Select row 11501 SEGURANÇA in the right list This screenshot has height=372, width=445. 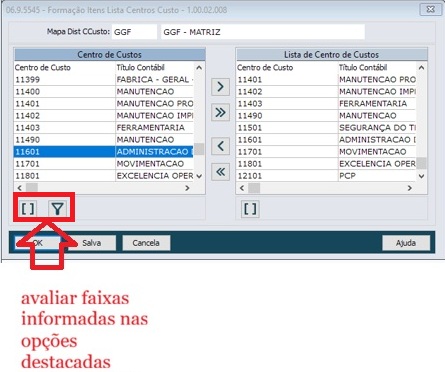pyautogui.click(x=326, y=128)
